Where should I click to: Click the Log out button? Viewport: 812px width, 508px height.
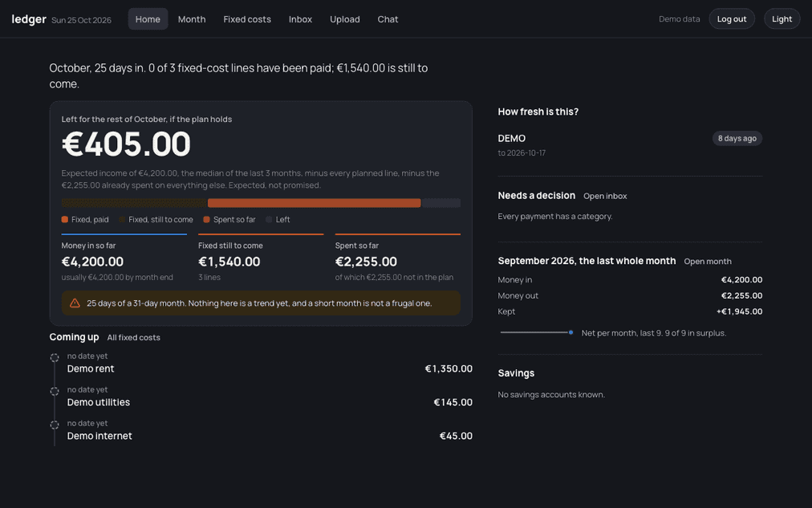pos(732,19)
